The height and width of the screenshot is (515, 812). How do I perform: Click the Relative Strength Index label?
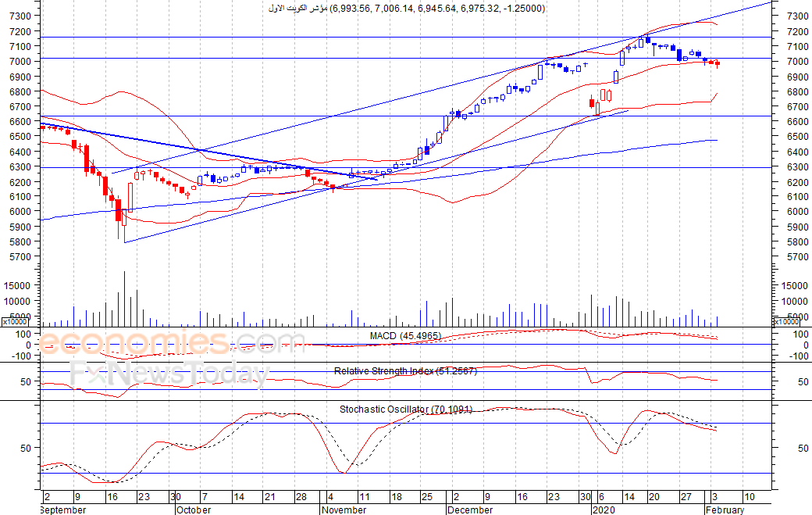(405, 371)
